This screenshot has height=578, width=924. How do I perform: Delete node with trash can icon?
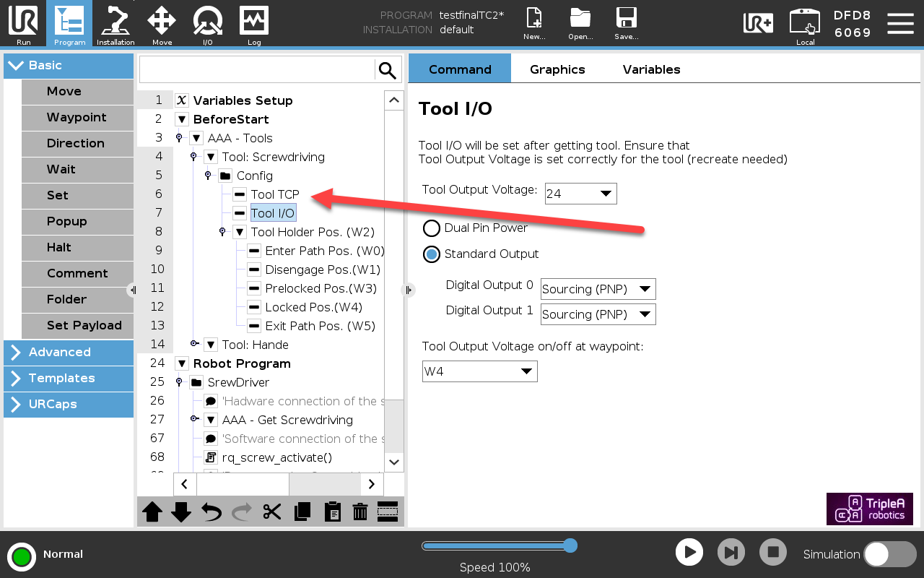pos(359,512)
